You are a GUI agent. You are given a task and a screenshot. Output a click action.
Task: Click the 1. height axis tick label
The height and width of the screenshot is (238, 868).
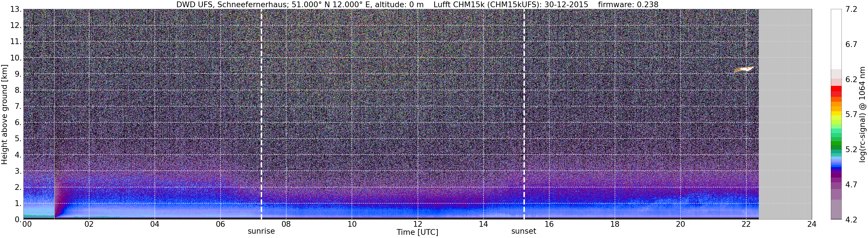coord(18,204)
